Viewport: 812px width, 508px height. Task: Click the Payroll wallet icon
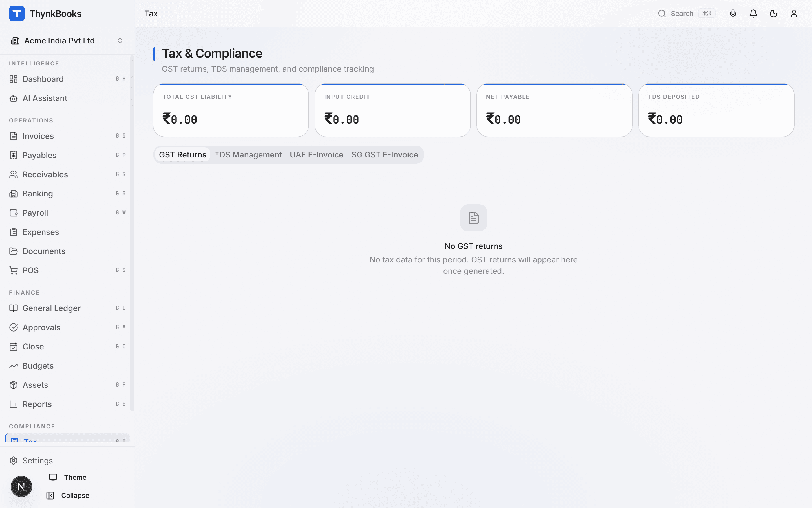coord(14,213)
